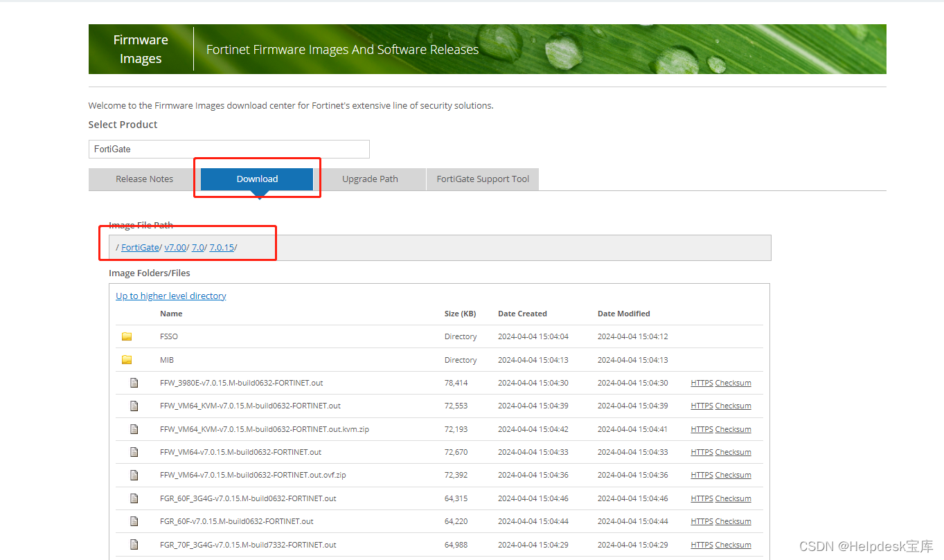This screenshot has height=560, width=944.
Task: Click filename FGR_70F_3G4G-v7.0.15.M-build7332-FORTINET.out
Action: click(248, 545)
